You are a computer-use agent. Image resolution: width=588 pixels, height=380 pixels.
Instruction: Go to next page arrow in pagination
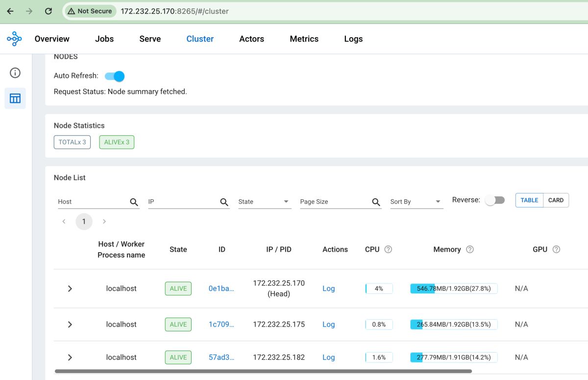pos(104,221)
